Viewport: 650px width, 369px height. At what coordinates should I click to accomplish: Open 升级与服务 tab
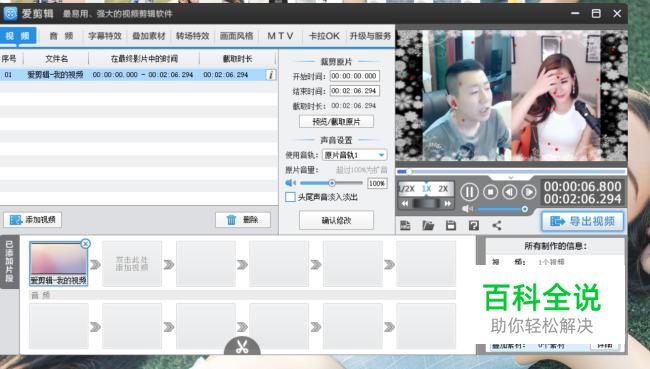pos(370,36)
